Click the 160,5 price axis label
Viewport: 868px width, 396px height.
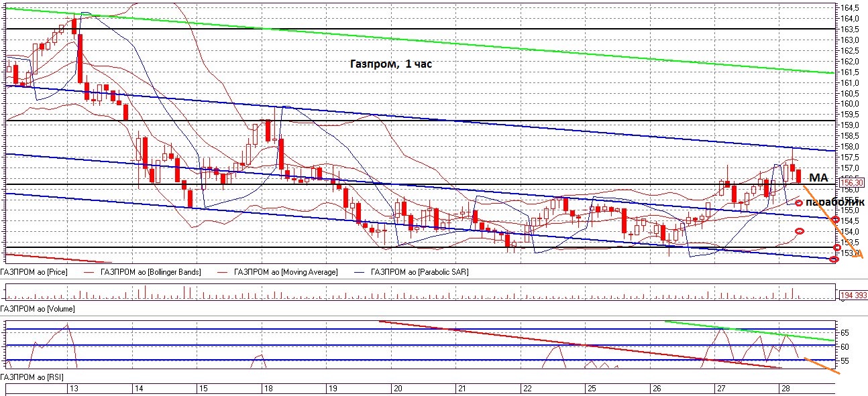(851, 93)
